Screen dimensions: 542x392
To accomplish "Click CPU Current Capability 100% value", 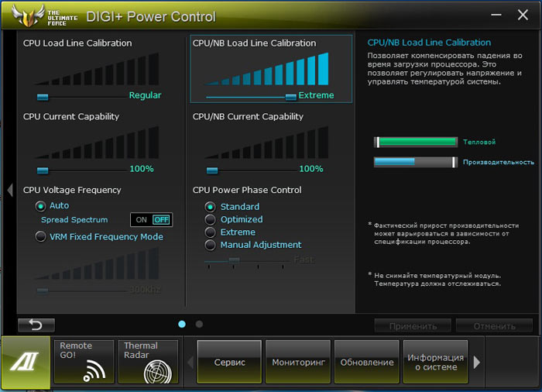I will (142, 169).
